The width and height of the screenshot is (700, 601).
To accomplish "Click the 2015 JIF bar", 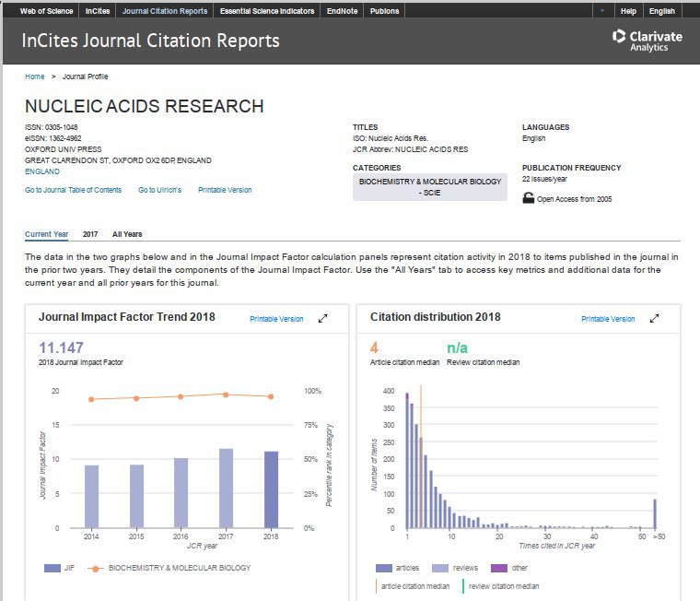I will coord(136,497).
